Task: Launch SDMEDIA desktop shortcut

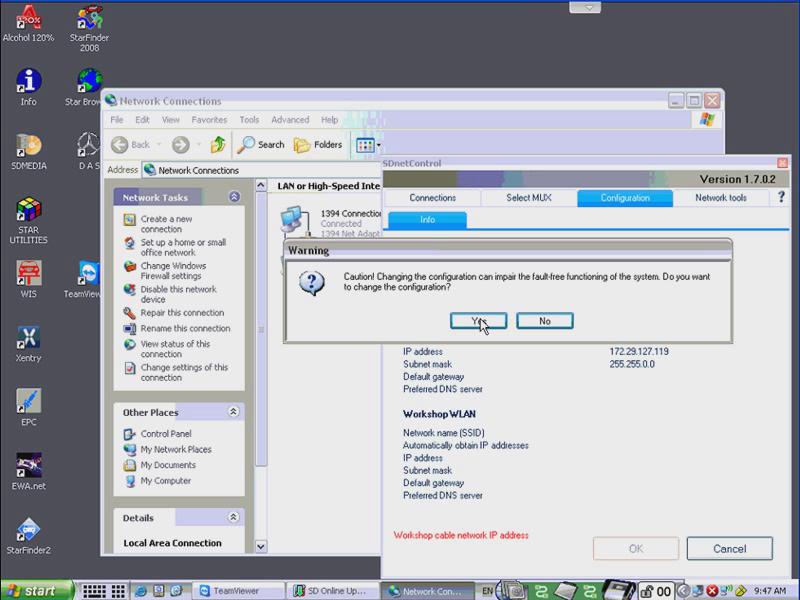Action: click(x=28, y=150)
